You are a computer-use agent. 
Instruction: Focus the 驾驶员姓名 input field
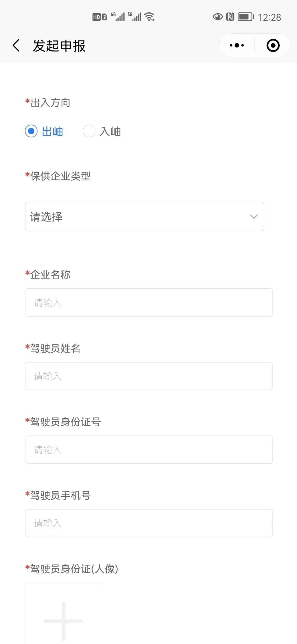[149, 376]
